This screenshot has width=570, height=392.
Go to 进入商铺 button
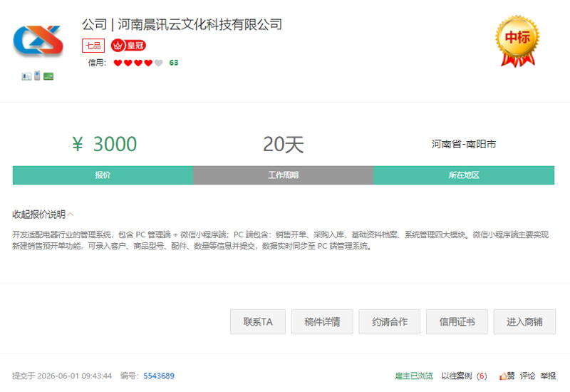[x=524, y=322]
